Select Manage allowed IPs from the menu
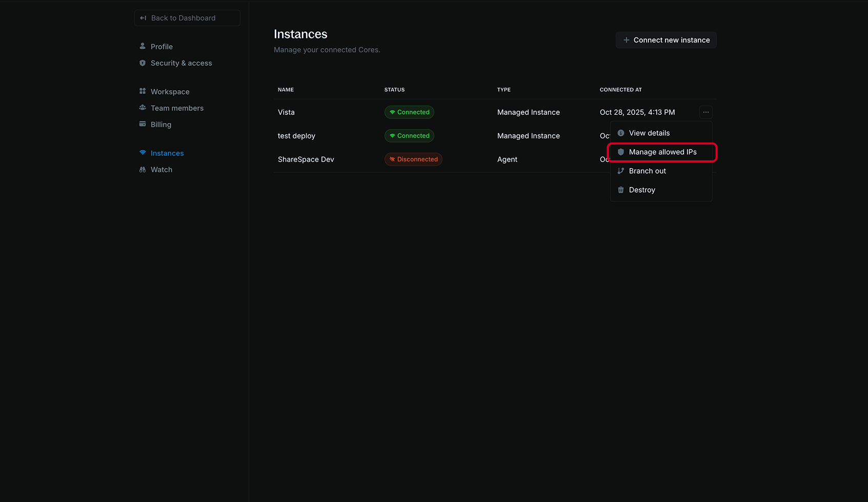The height and width of the screenshot is (502, 868). pos(662,152)
